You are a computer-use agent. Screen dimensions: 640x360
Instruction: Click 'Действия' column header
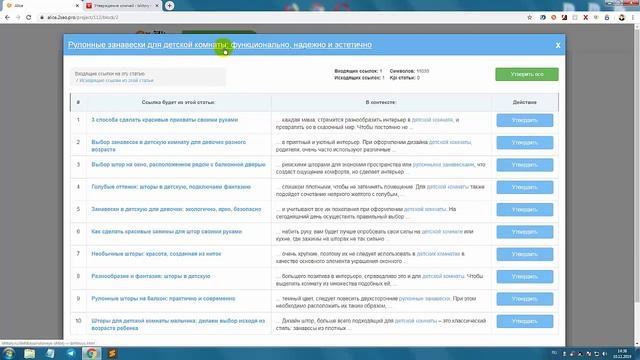pyautogui.click(x=524, y=102)
